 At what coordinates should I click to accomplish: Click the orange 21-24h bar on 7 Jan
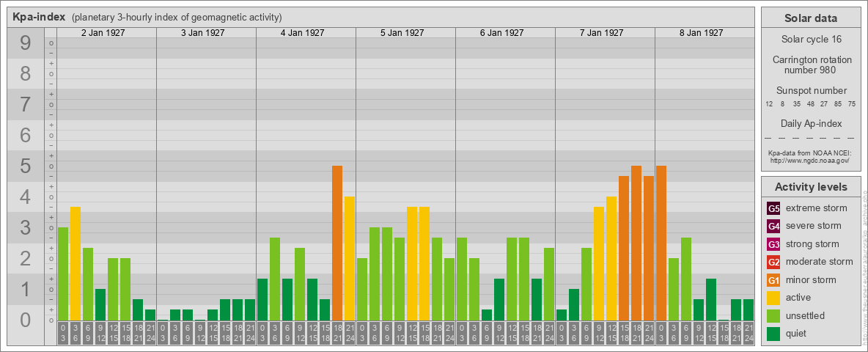coord(648,248)
